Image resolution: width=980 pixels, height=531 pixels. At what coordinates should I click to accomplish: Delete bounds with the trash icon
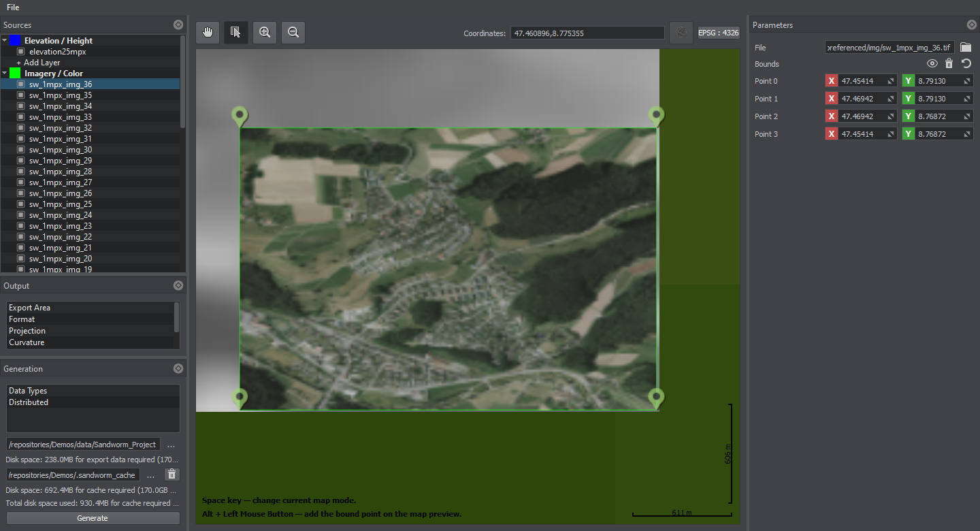pos(949,63)
